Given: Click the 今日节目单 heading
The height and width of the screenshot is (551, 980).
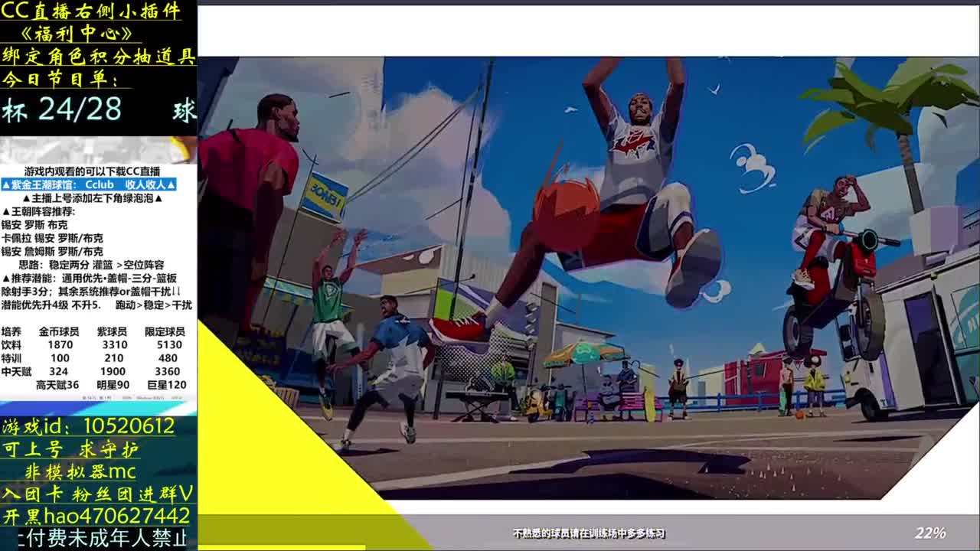Looking at the screenshot, I should (60, 79).
